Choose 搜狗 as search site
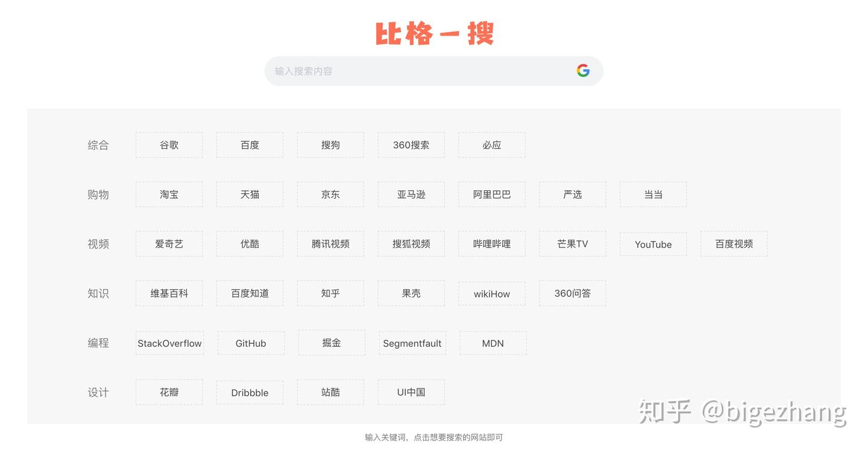The image size is (868, 451). 330,145
